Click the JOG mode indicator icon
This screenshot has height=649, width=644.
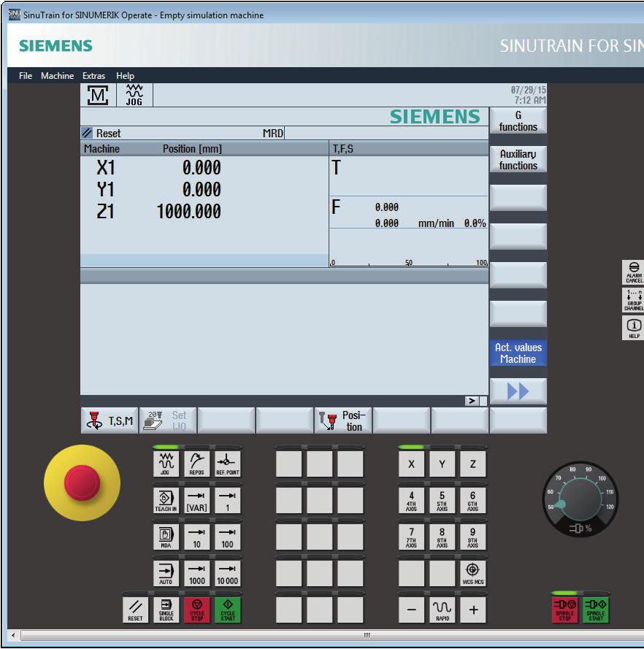point(134,95)
